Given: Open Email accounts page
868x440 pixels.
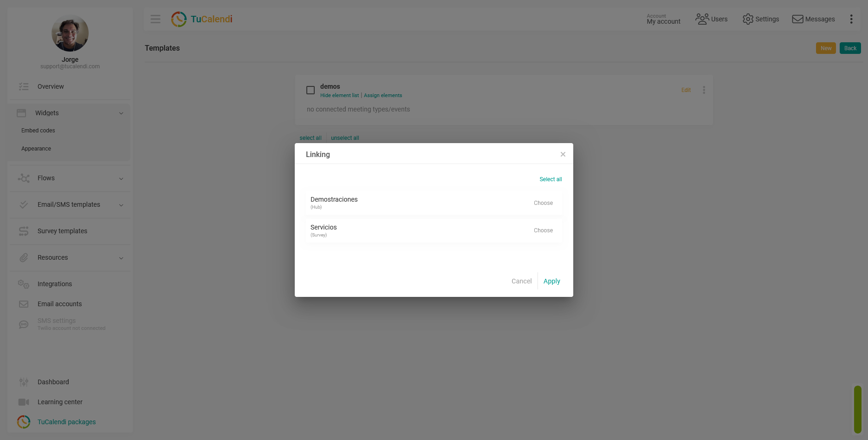Looking at the screenshot, I should coord(59,304).
